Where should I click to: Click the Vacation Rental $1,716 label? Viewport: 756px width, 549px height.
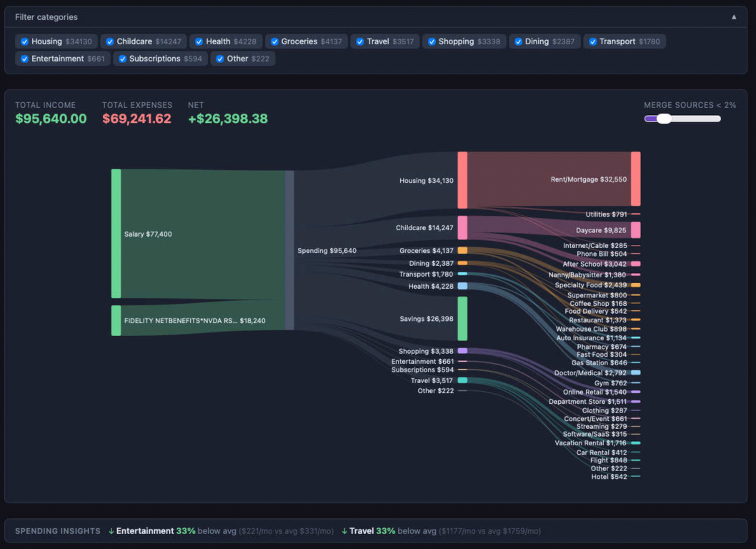pos(591,443)
